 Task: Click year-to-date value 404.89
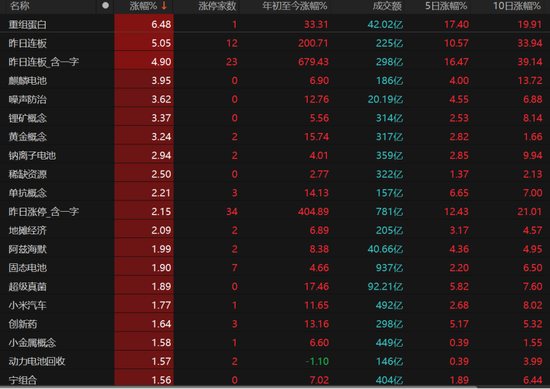pos(313,212)
